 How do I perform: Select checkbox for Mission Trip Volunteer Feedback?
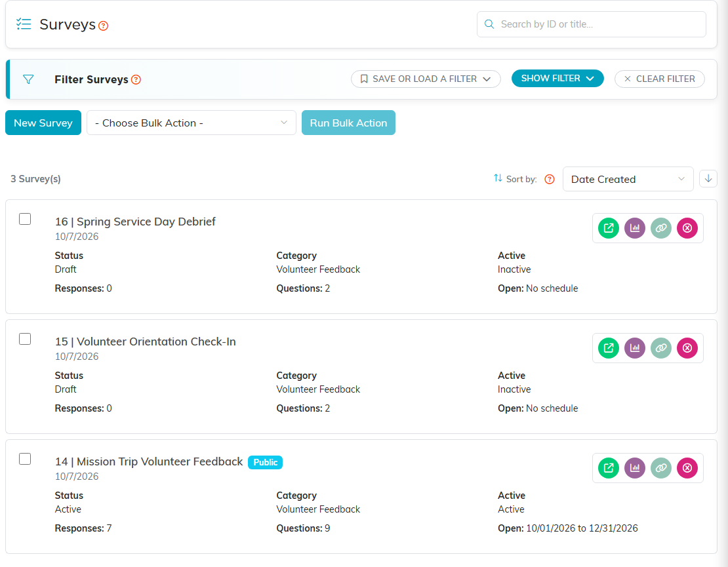coord(25,459)
